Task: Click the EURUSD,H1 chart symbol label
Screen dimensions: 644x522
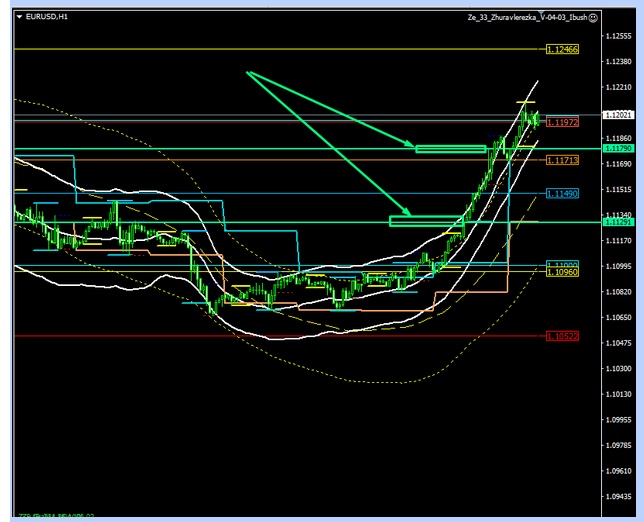Action: pos(47,17)
